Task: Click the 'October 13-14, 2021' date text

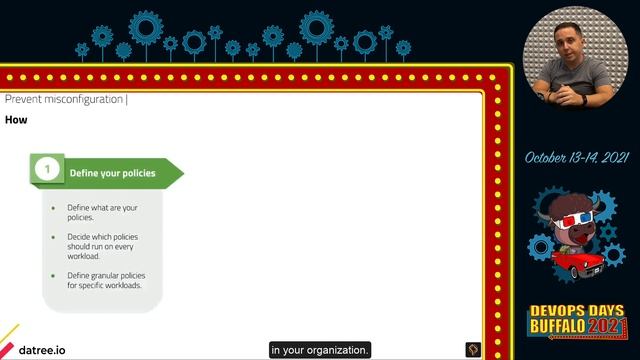Action: pos(576,158)
